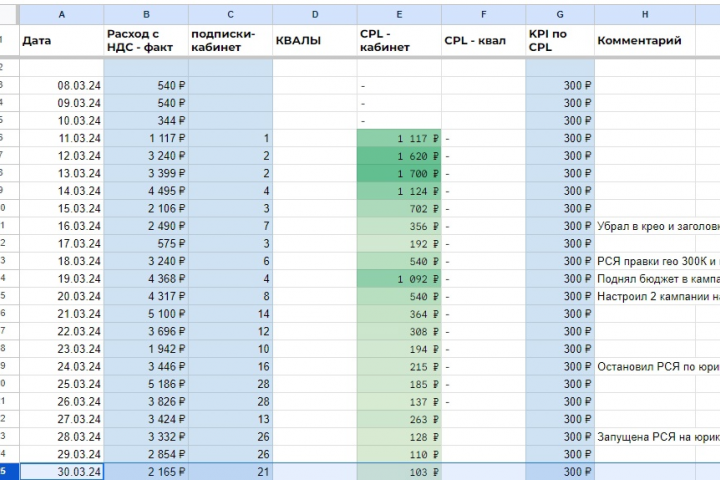The height and width of the screenshot is (480, 720).
Task: Select date cell 30.03.24
Action: click(62, 472)
